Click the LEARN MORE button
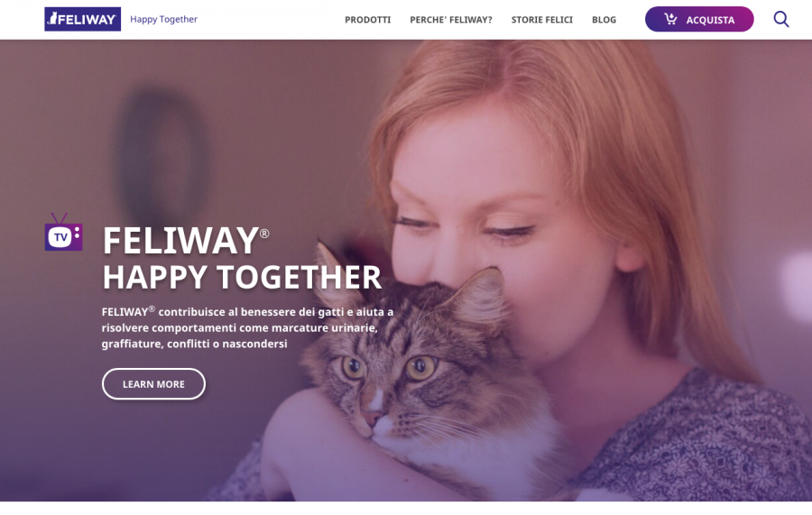Image resolution: width=812 pixels, height=515 pixels. 153,384
